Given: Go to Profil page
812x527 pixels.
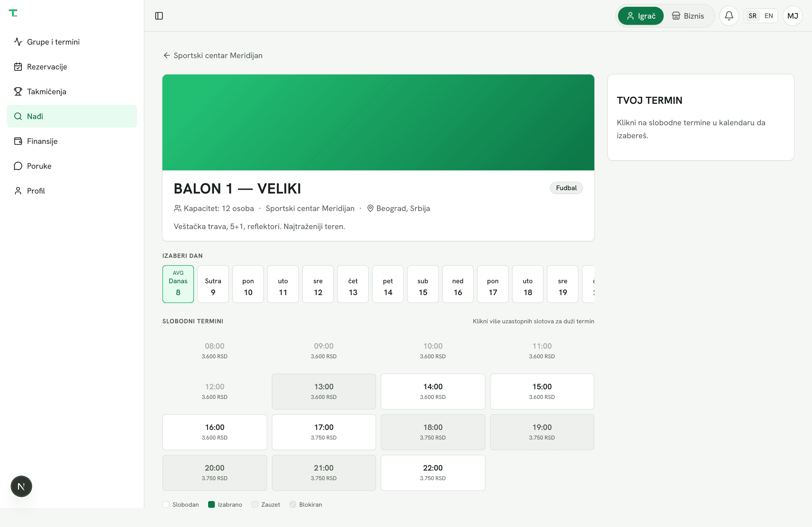Looking at the screenshot, I should coord(72,191).
